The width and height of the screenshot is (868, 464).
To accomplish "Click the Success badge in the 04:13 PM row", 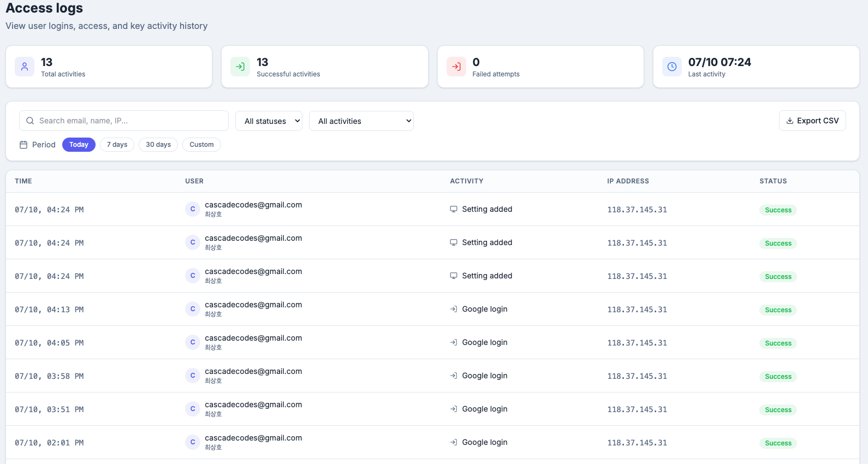I will coord(778,310).
